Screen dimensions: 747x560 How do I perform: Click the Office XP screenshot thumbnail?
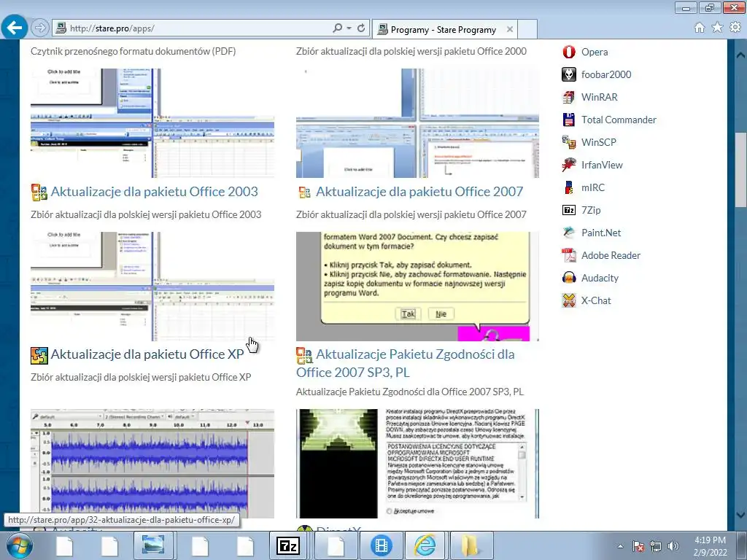click(152, 286)
